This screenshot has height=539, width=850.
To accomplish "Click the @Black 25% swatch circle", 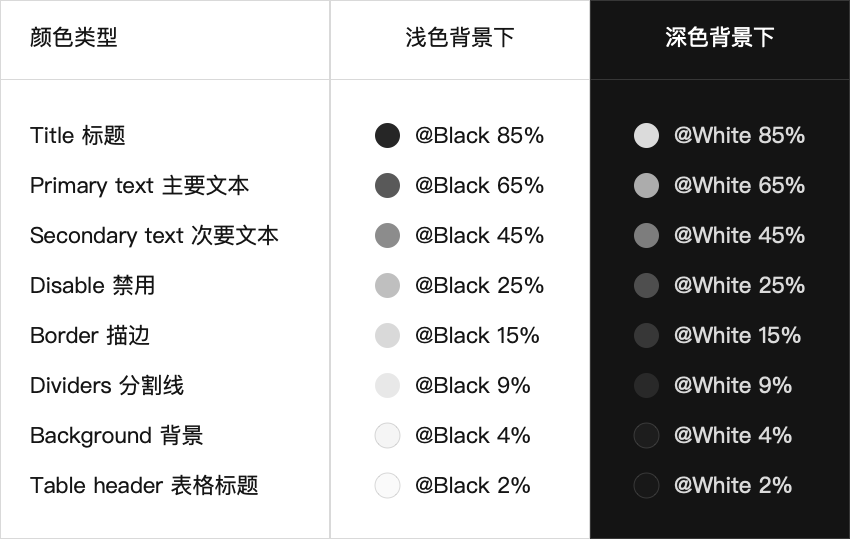I will point(387,285).
